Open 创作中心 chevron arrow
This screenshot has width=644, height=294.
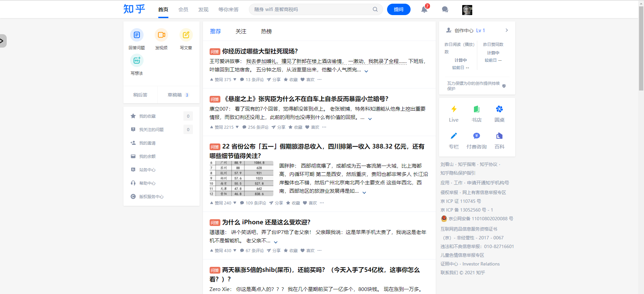(x=507, y=30)
